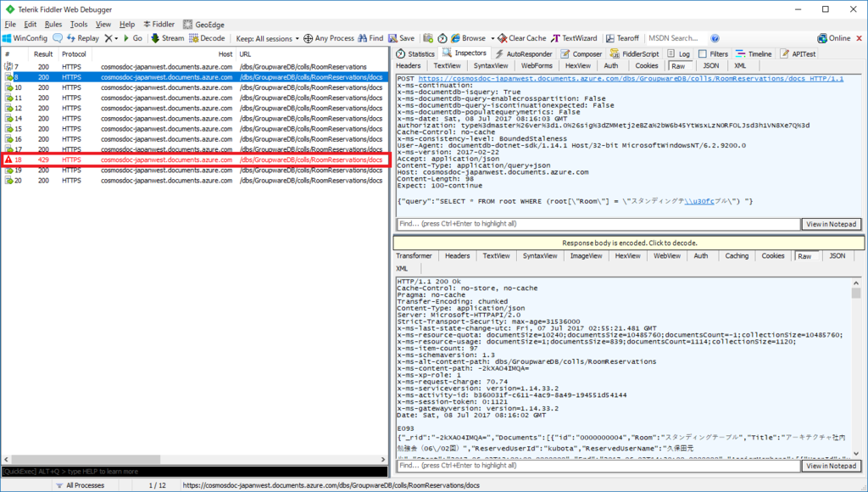This screenshot has width=868, height=492.
Task: Select the response ImageView tab
Action: point(587,256)
